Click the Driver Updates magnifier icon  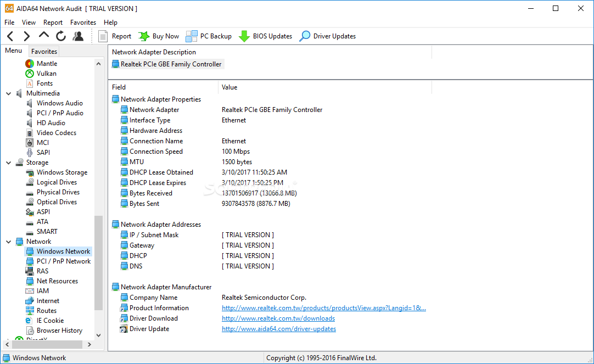point(305,36)
